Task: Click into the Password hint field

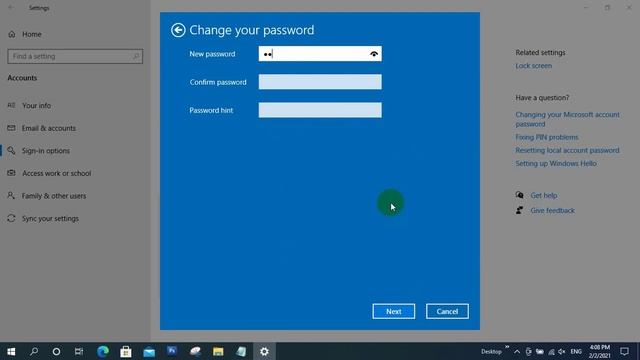Action: 320,110
